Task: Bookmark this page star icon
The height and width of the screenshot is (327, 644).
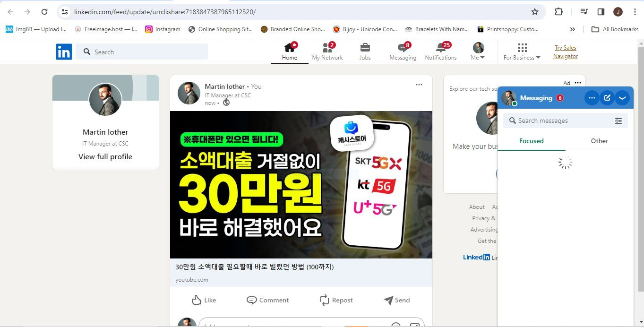Action: 534,12
